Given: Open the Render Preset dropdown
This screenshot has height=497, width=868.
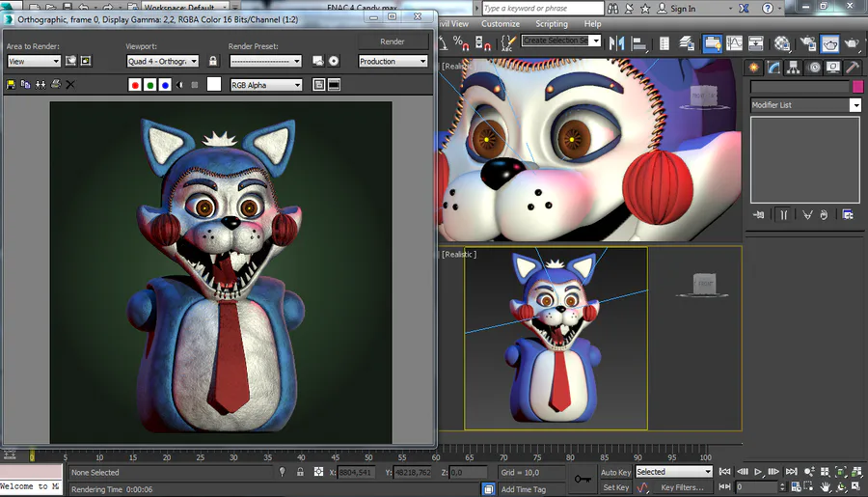Looking at the screenshot, I should [x=266, y=61].
